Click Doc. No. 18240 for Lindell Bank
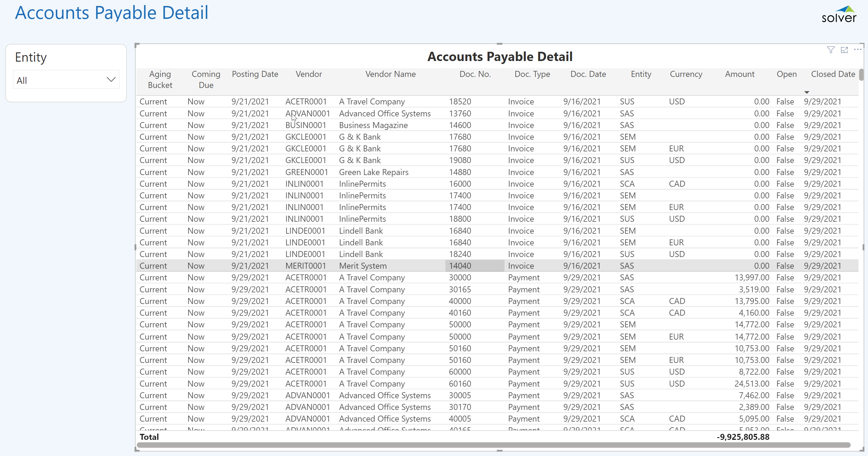 [460, 254]
